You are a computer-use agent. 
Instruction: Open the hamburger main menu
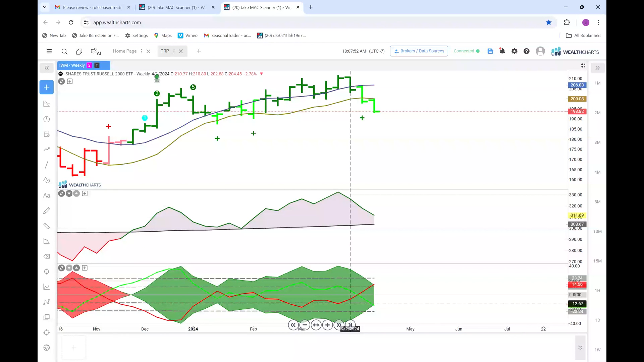[49, 51]
